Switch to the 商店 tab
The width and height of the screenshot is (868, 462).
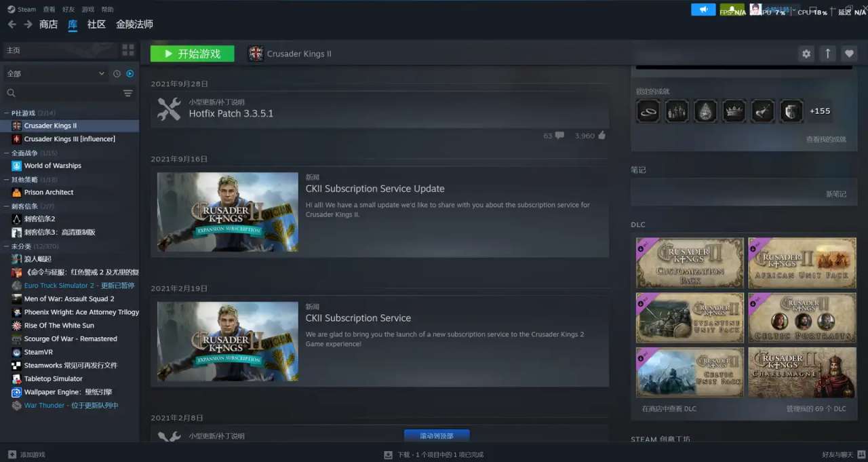coord(49,24)
